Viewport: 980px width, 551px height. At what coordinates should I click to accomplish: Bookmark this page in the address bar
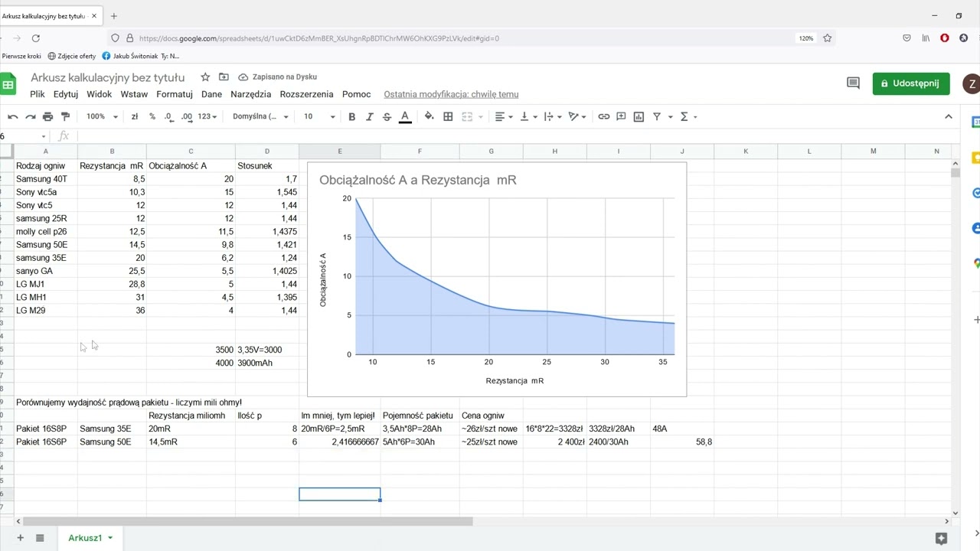828,37
